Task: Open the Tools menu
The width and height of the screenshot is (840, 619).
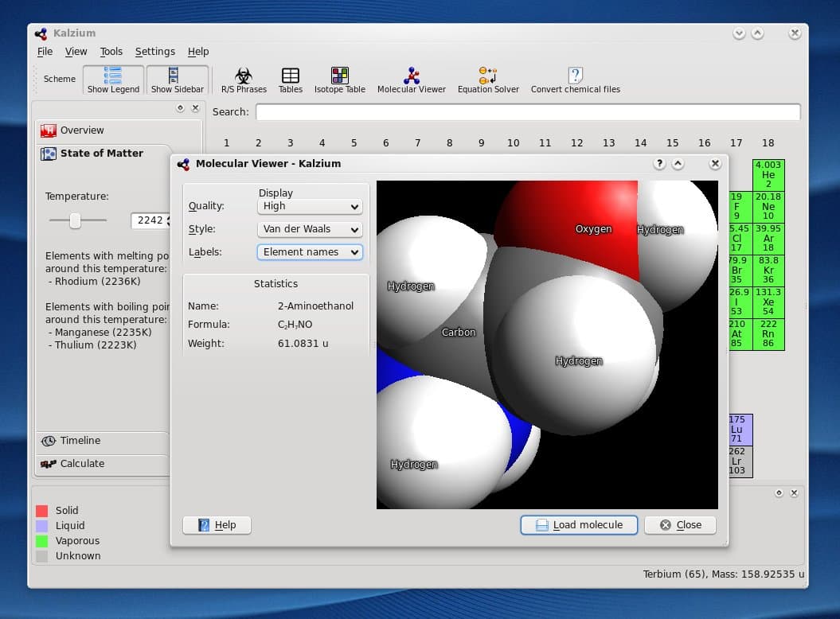Action: click(x=111, y=52)
